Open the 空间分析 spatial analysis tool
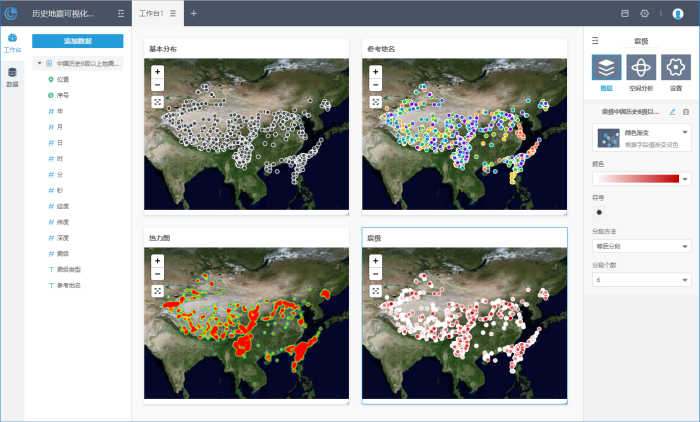 (x=641, y=68)
